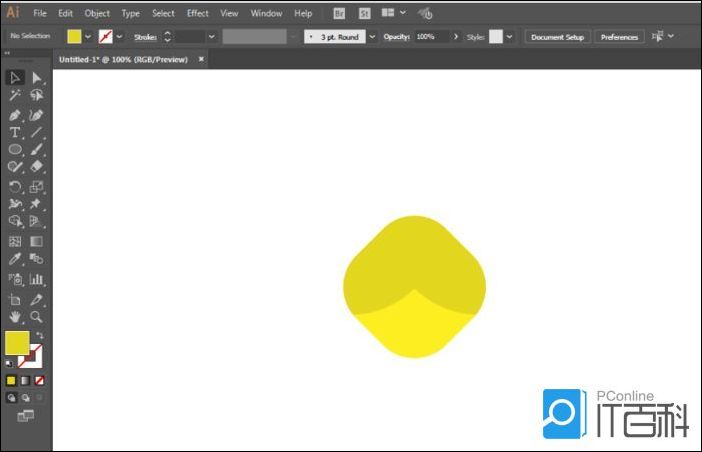Select the Eraser tool
This screenshot has width=702, height=452.
[37, 166]
